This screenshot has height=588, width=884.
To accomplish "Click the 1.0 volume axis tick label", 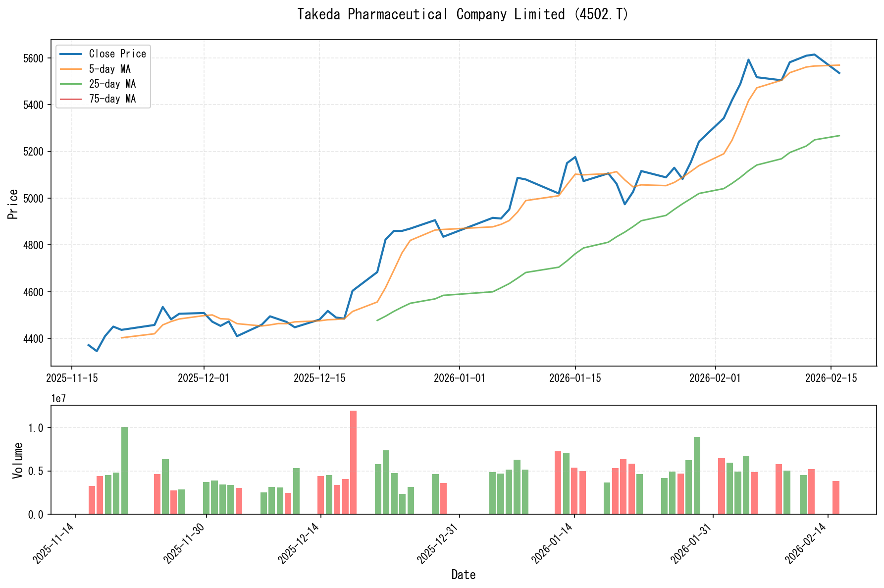I will point(37,428).
